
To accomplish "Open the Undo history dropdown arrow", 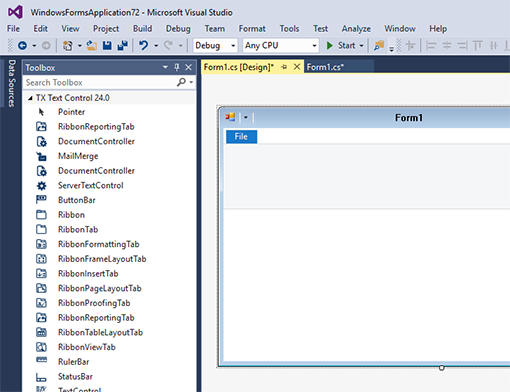I will point(156,46).
